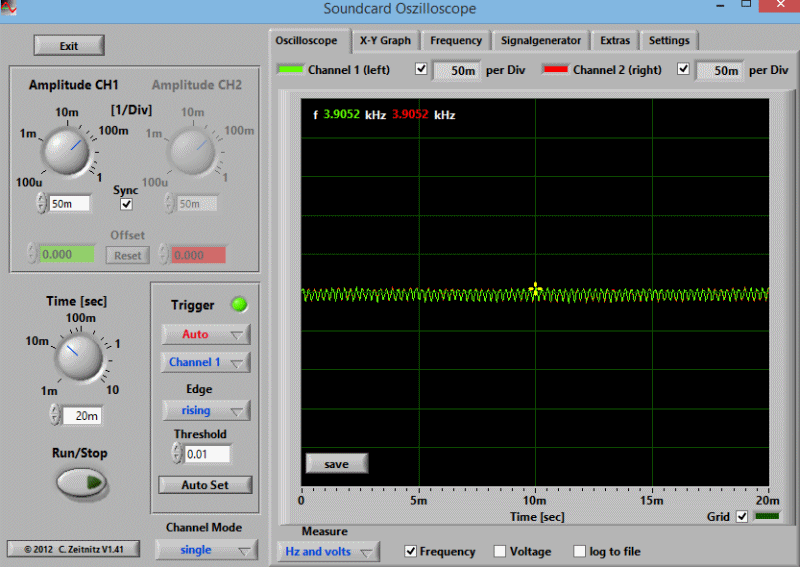
Task: Click the Channel 2 50m per Div field
Action: (720, 70)
